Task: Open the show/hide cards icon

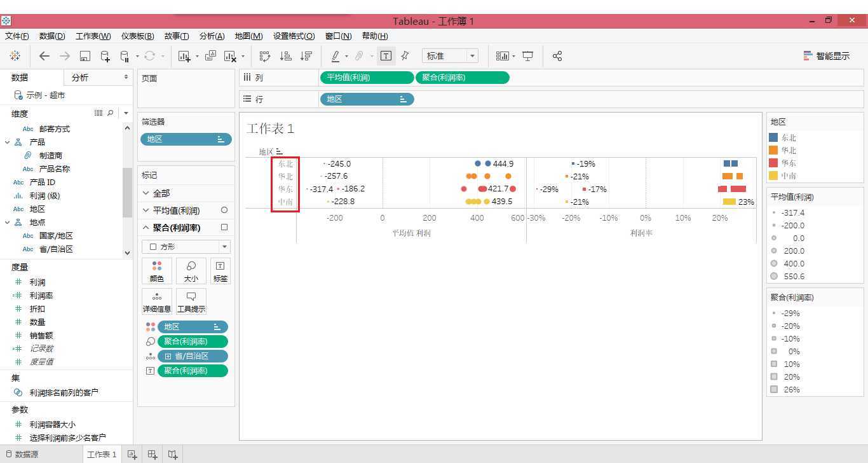Action: [x=503, y=56]
